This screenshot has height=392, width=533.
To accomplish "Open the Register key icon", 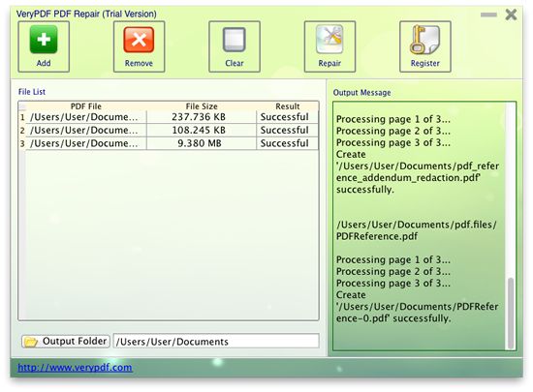I will [424, 40].
